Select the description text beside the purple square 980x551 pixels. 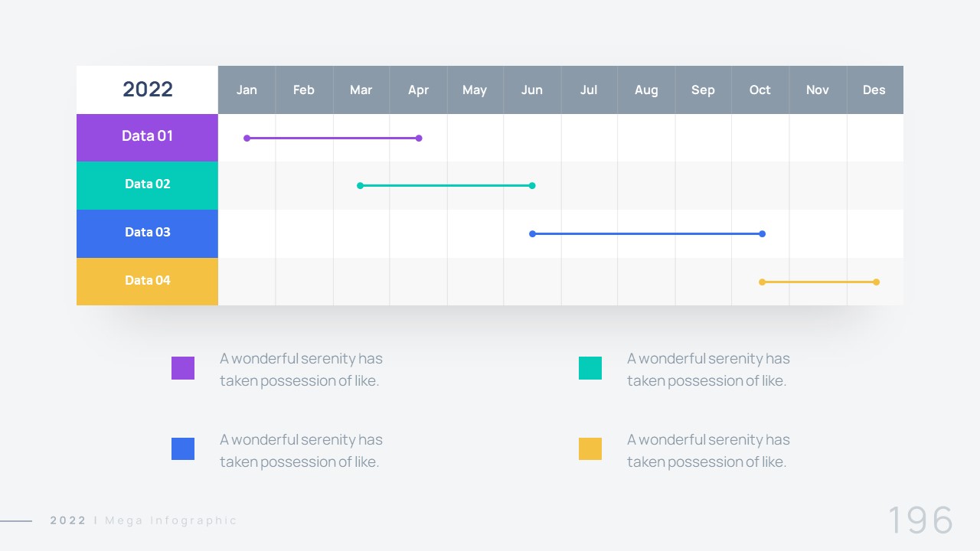tap(301, 370)
